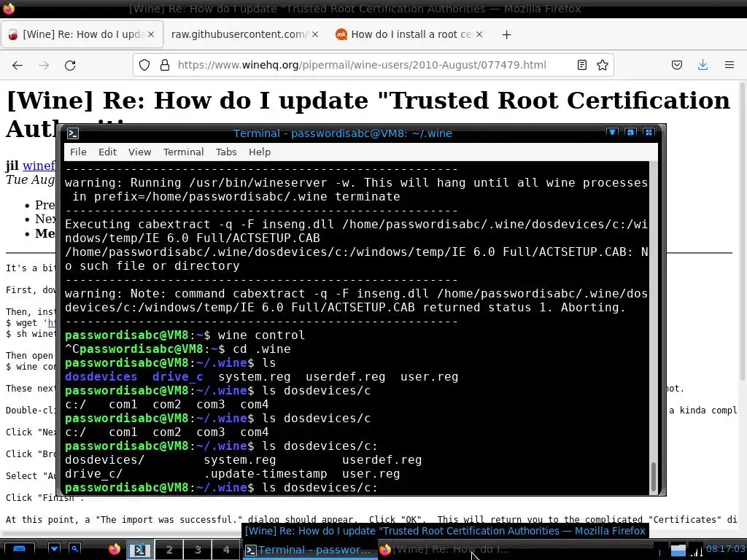Close the raw.githubusercontent.com tab
Screen dimensions: 747x560
click(315, 34)
